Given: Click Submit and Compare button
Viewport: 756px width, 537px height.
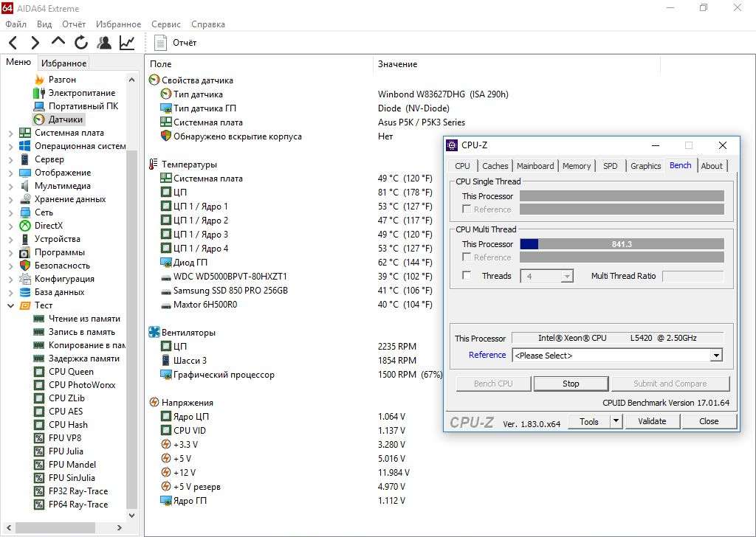Looking at the screenshot, I should (x=670, y=384).
